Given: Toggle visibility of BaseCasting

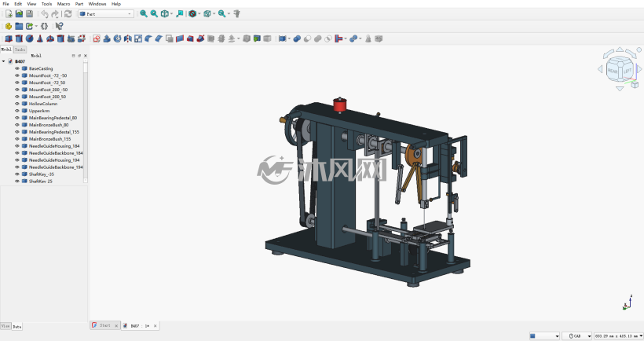Looking at the screenshot, I should (17, 68).
